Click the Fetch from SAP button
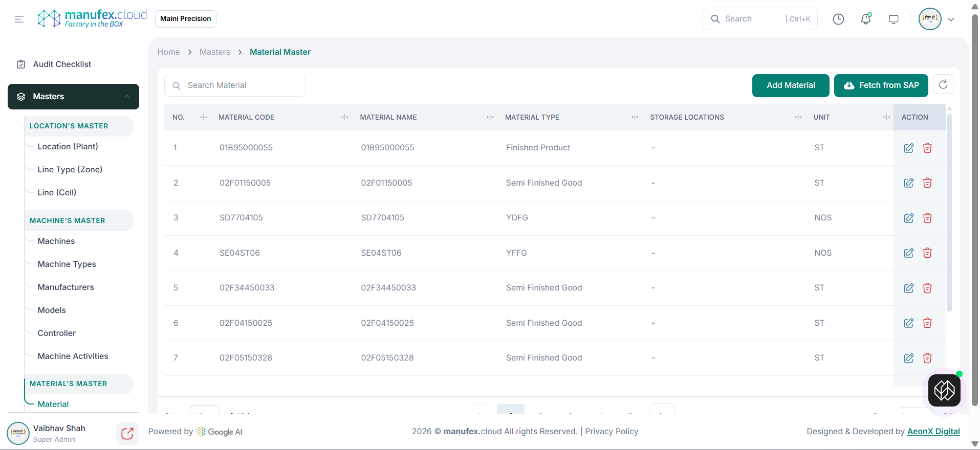 (x=881, y=85)
